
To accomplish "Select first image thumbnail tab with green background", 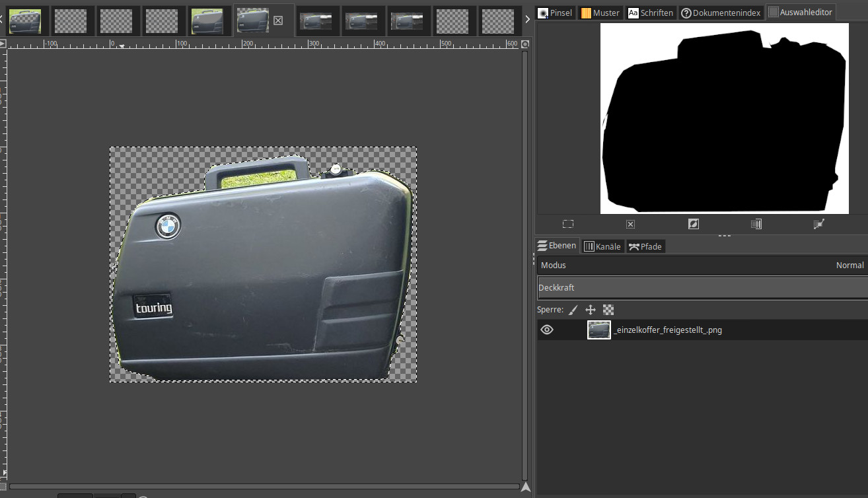I will pyautogui.click(x=25, y=20).
